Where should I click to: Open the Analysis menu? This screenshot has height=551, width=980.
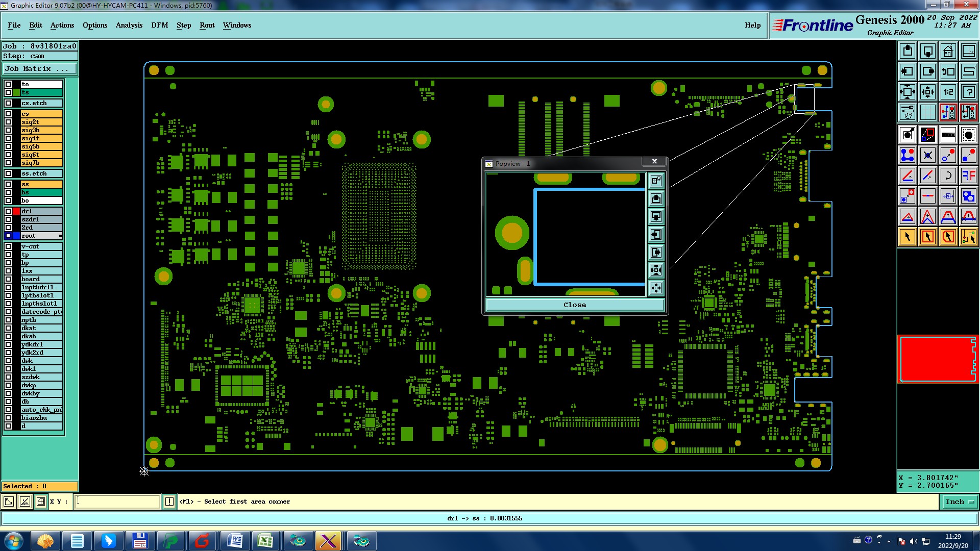129,25
